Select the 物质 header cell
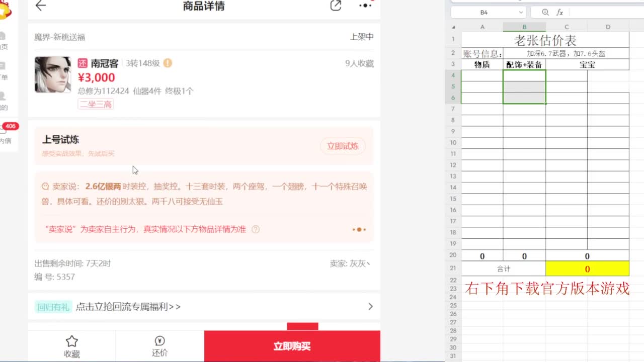Viewport: 644px width, 362px height. [x=482, y=64]
